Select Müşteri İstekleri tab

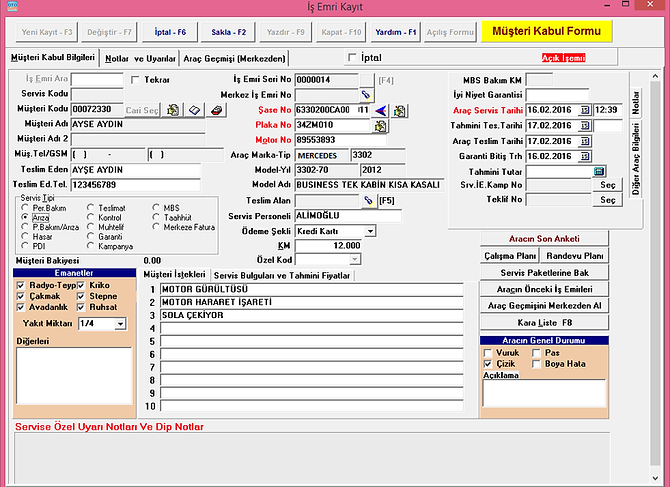coord(174,274)
